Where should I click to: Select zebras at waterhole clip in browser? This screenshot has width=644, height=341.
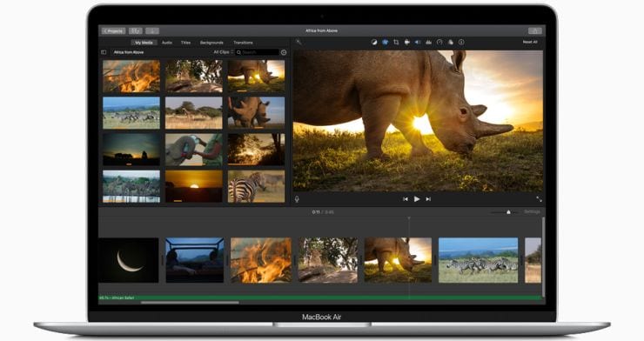(x=131, y=186)
